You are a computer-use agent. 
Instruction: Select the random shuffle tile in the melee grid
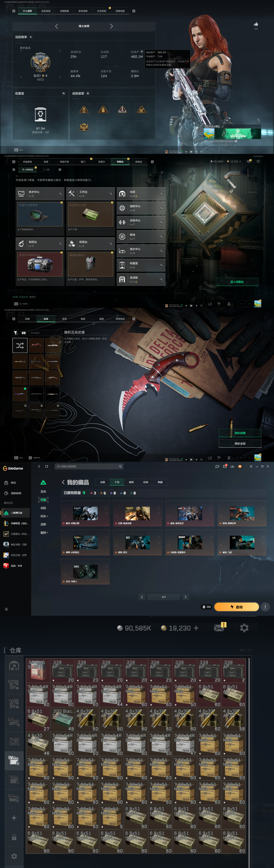coord(20,345)
